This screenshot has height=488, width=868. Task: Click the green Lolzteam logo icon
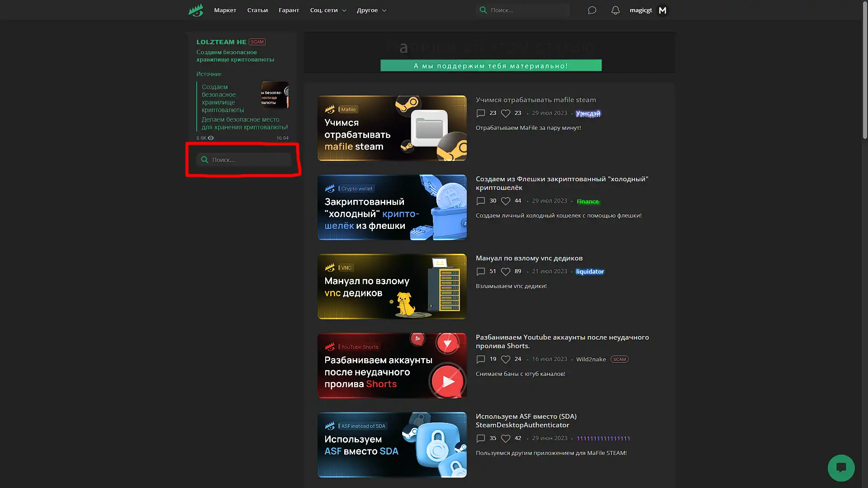196,10
